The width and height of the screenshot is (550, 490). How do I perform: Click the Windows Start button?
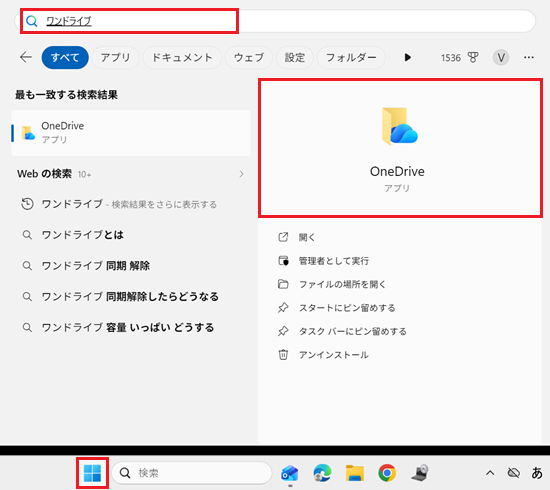tap(92, 473)
